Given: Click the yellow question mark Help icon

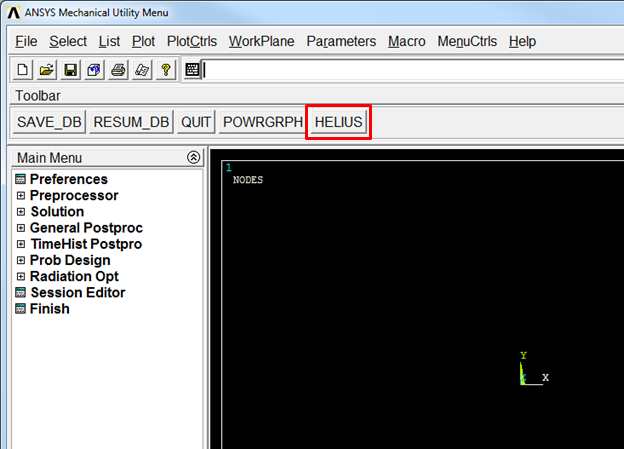Looking at the screenshot, I should click(166, 70).
